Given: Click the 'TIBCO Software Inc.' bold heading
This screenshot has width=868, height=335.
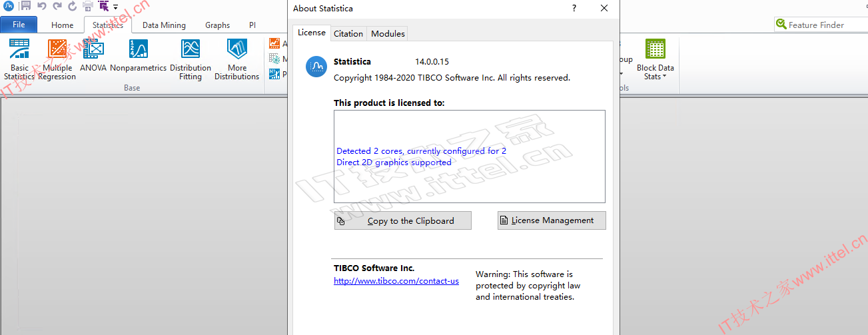Looking at the screenshot, I should (x=374, y=268).
